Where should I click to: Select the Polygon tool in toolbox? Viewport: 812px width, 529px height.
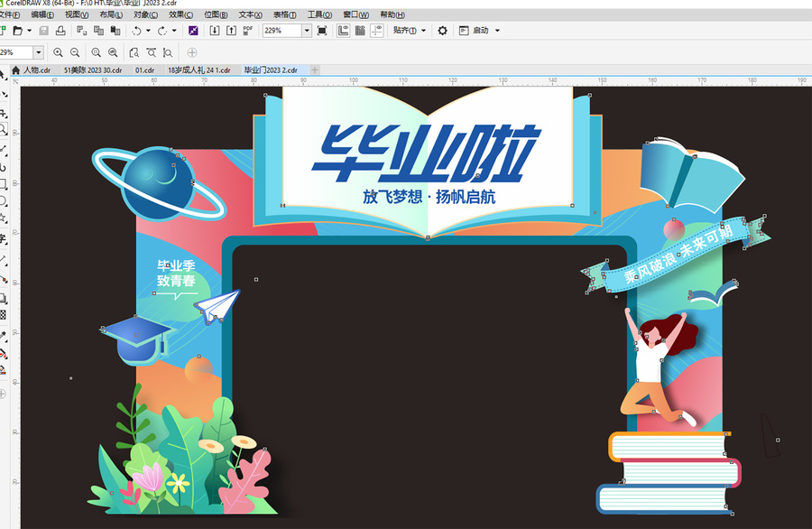tap(3, 218)
